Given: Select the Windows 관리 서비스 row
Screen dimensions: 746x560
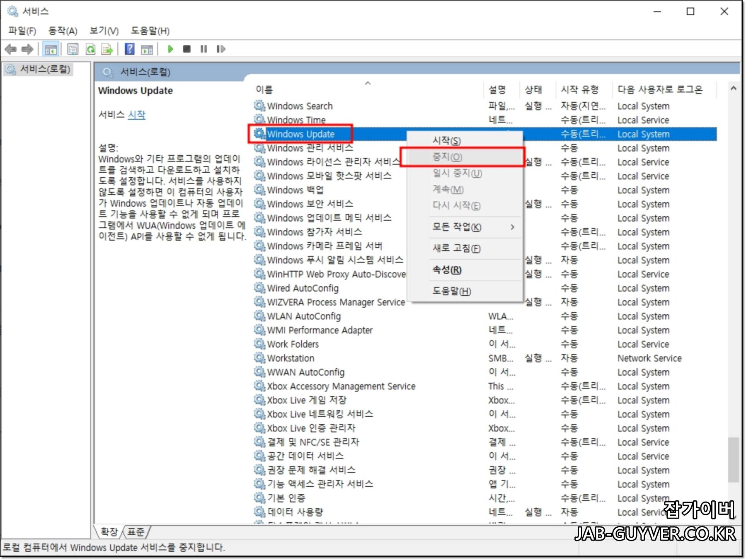Looking at the screenshot, I should (x=484, y=148).
